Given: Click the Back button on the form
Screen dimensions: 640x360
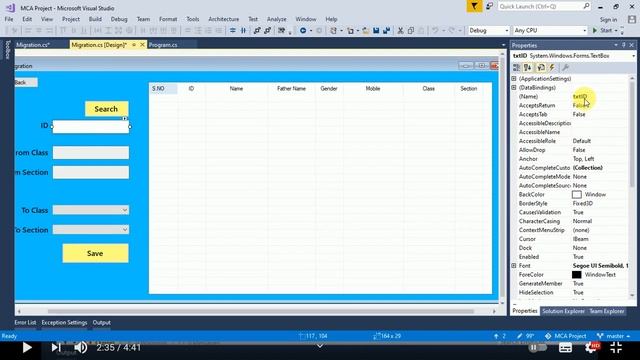Looking at the screenshot, I should pyautogui.click(x=26, y=82).
